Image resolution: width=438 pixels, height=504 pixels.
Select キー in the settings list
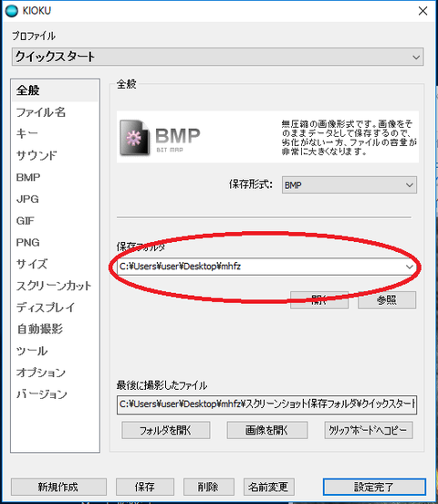55,133
